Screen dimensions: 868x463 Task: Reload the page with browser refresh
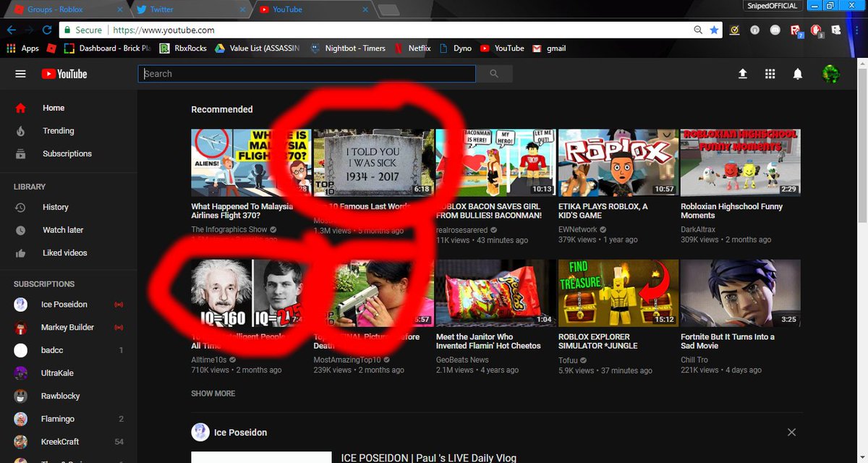click(47, 30)
